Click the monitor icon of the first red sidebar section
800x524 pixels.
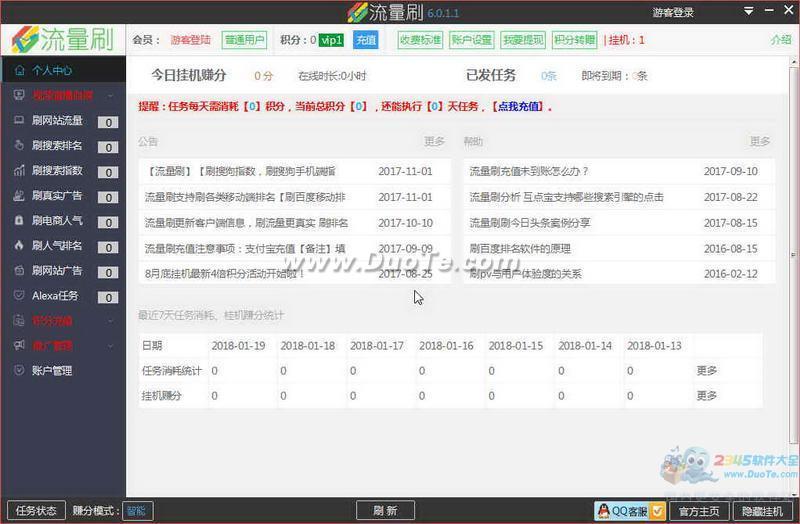point(19,95)
